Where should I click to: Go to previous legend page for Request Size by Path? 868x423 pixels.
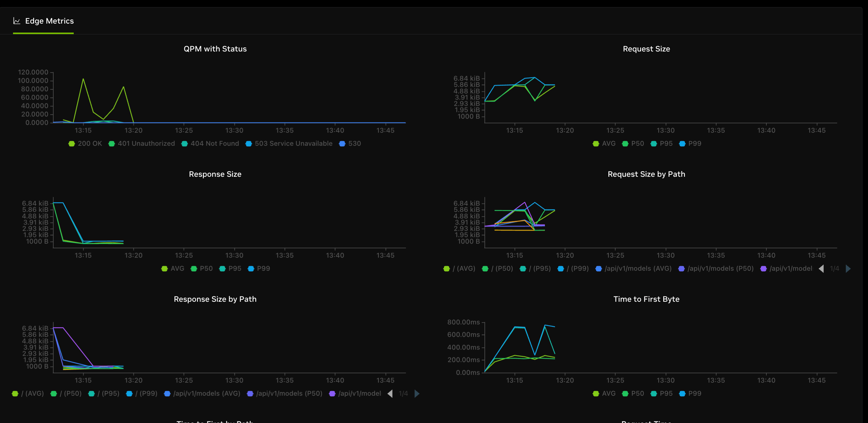pos(822,269)
